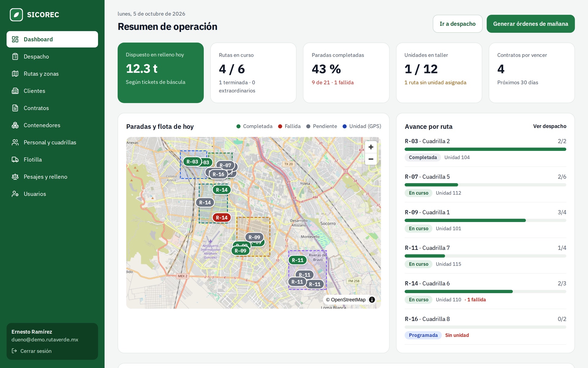
Task: Click the OpenStreetMap attribution link
Action: [346, 300]
